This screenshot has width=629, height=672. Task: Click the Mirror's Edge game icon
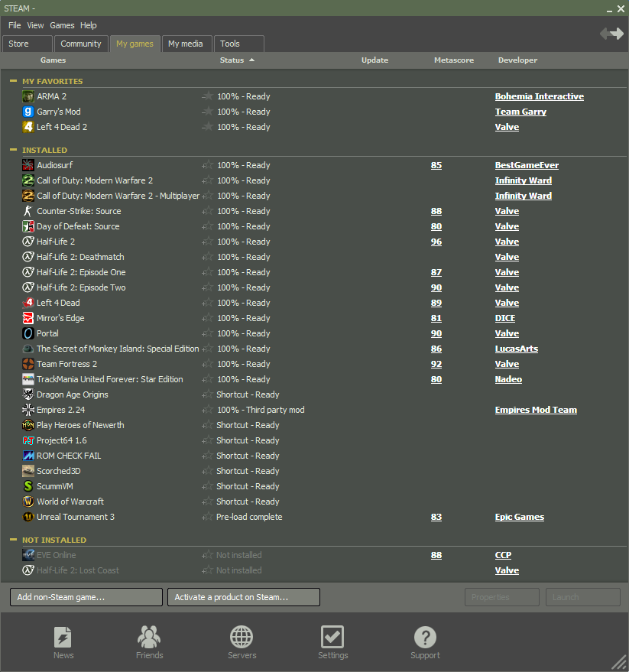[x=28, y=318]
